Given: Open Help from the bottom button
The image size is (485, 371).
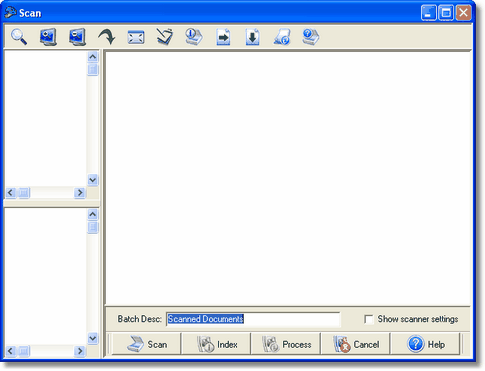Looking at the screenshot, I should pyautogui.click(x=425, y=344).
